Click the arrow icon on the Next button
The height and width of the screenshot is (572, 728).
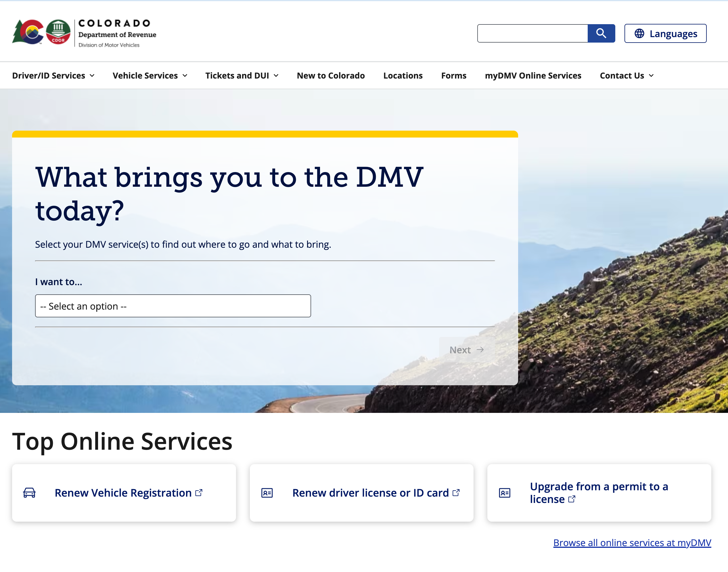click(480, 350)
